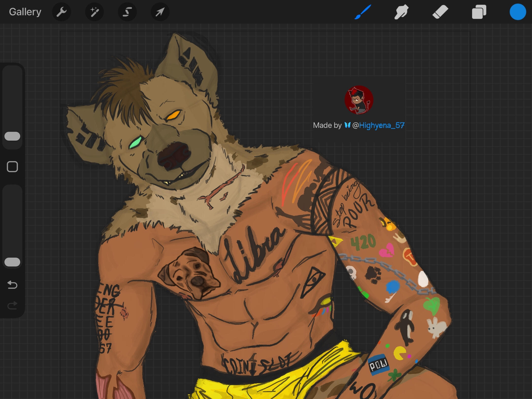Click the brush size slider handle
Image resolution: width=532 pixels, height=399 pixels.
point(12,136)
